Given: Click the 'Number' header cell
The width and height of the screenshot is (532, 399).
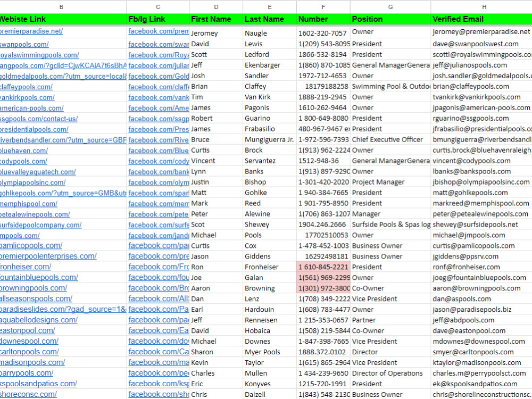Looking at the screenshot, I should (323, 19).
